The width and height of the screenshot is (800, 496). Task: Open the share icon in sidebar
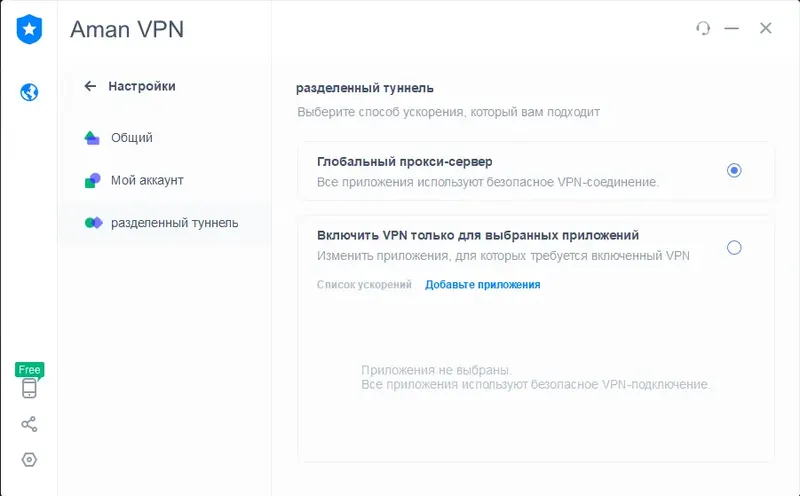(x=29, y=424)
